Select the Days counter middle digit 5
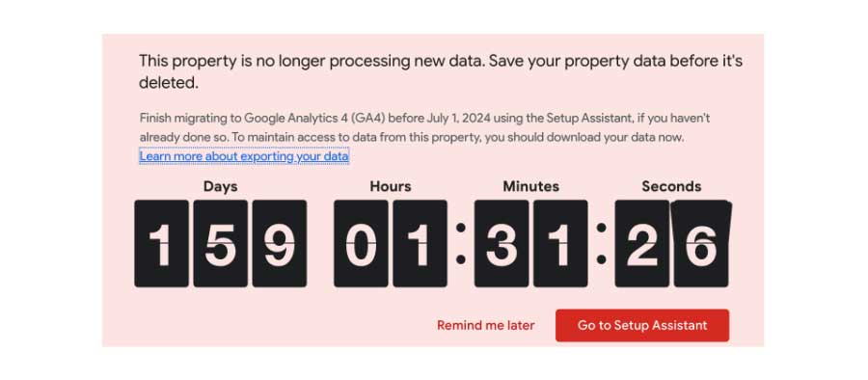This screenshot has width=868, height=380. [220, 244]
